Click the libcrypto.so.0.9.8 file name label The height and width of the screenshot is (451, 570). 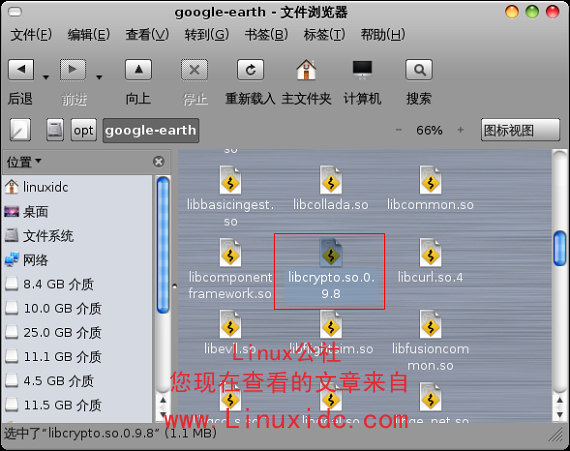click(331, 285)
